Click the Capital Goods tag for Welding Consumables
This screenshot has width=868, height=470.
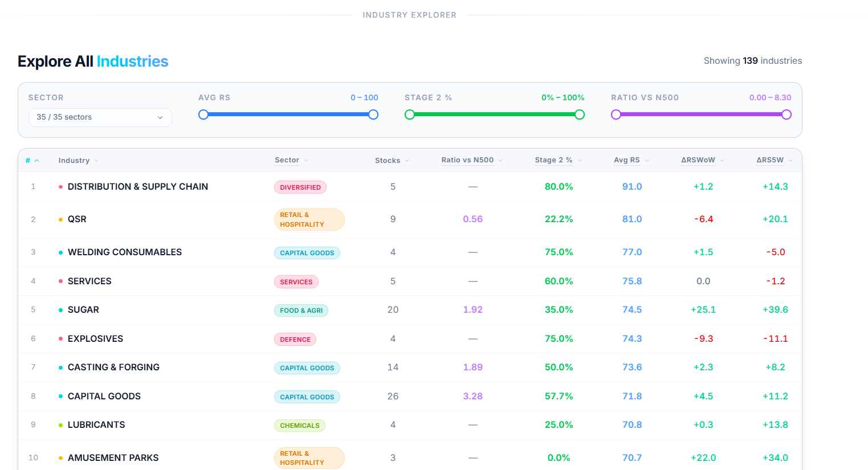pos(307,253)
